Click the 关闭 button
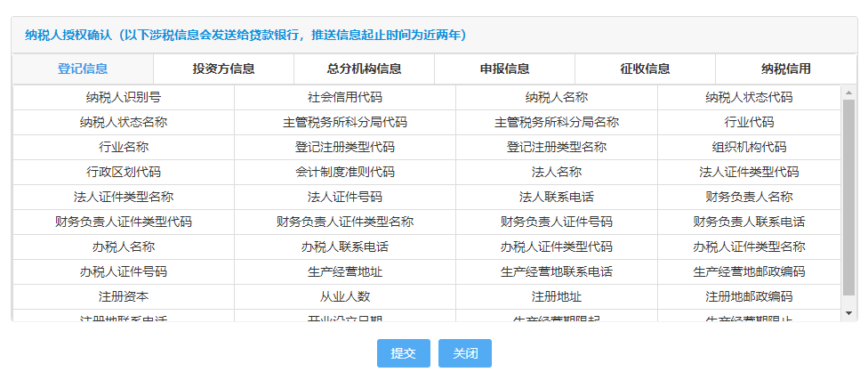The height and width of the screenshot is (380, 868). (465, 353)
